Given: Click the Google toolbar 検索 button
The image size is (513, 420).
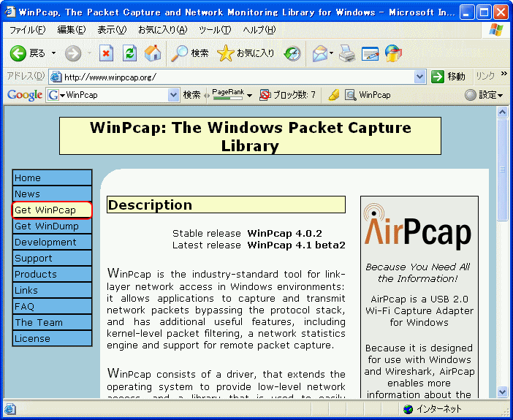Looking at the screenshot, I should pyautogui.click(x=191, y=95).
